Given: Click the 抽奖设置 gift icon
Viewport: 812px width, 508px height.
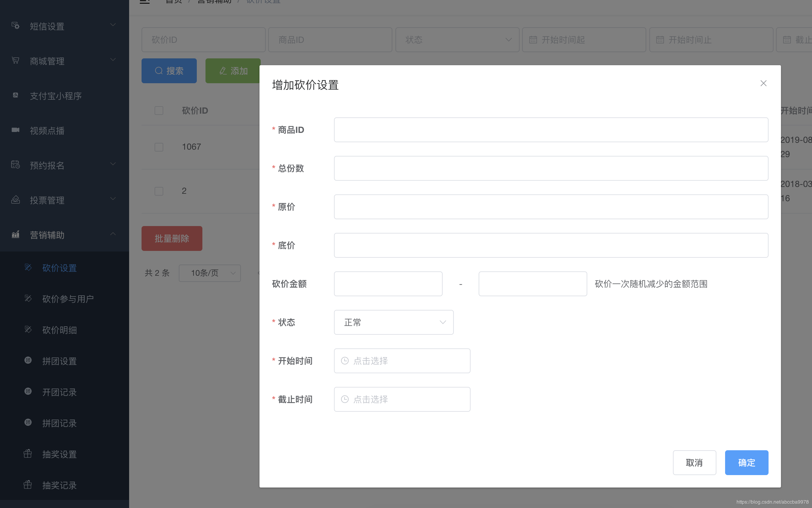Looking at the screenshot, I should coord(28,454).
